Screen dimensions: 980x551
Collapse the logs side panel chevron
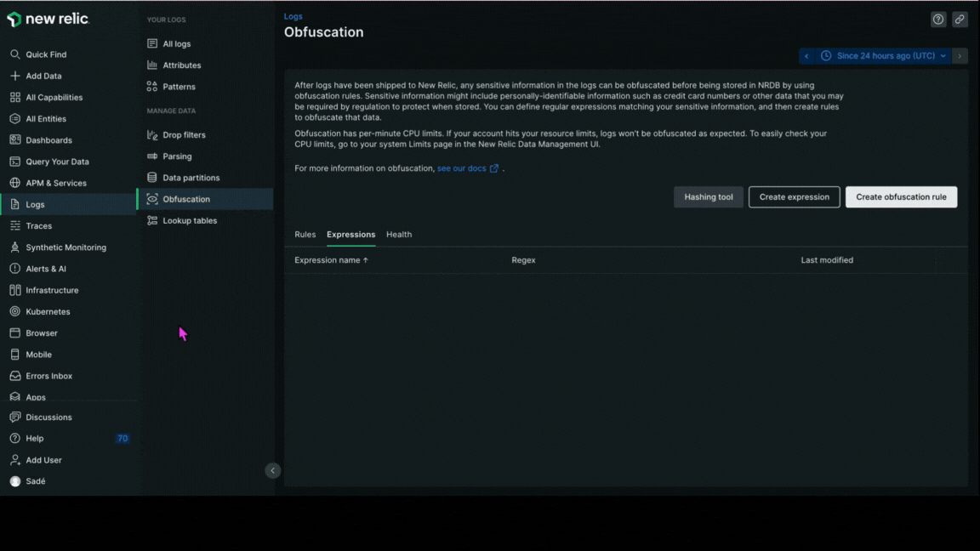(x=272, y=470)
